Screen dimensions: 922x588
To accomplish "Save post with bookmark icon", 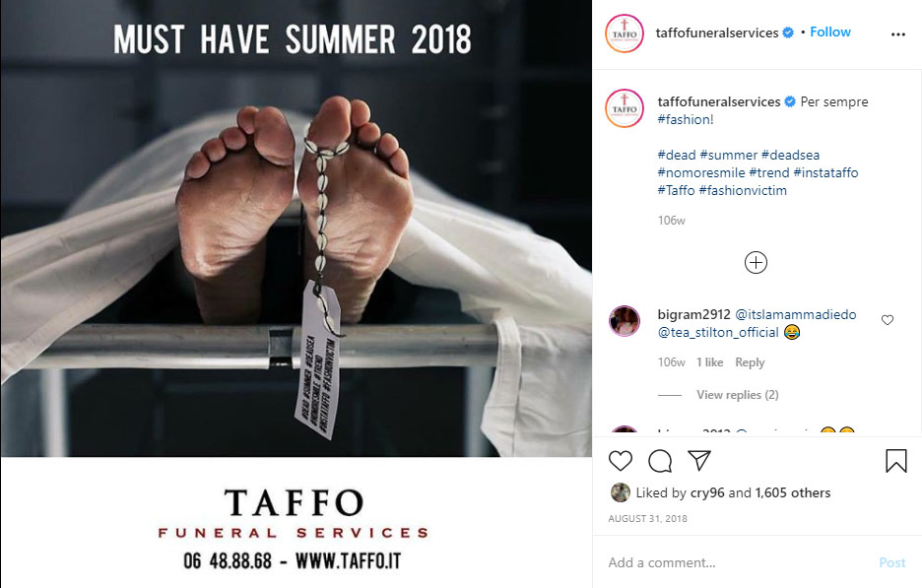I will pyautogui.click(x=896, y=461).
